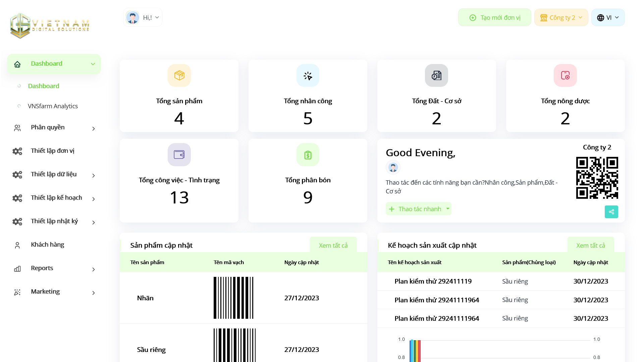Click the Tổng sản phẩm box icon
644x362 pixels.
point(179,75)
